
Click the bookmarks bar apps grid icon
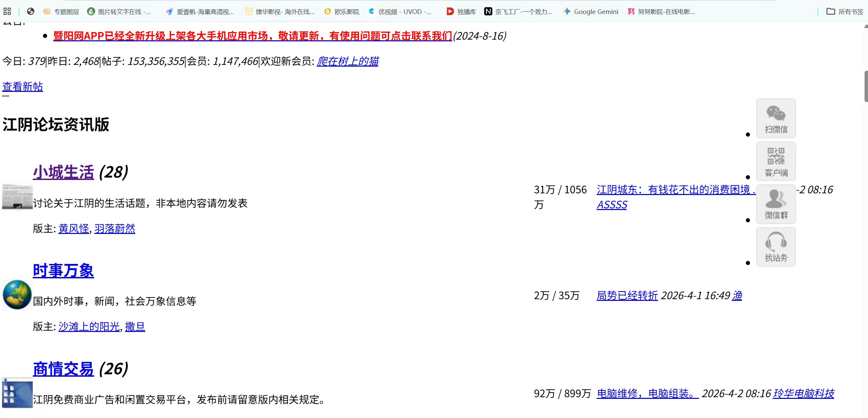[x=7, y=12]
